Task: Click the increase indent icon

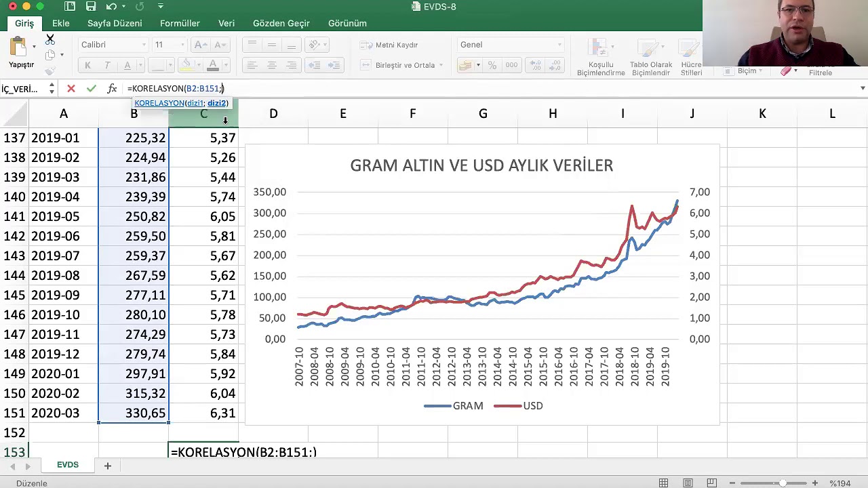Action: 334,65
